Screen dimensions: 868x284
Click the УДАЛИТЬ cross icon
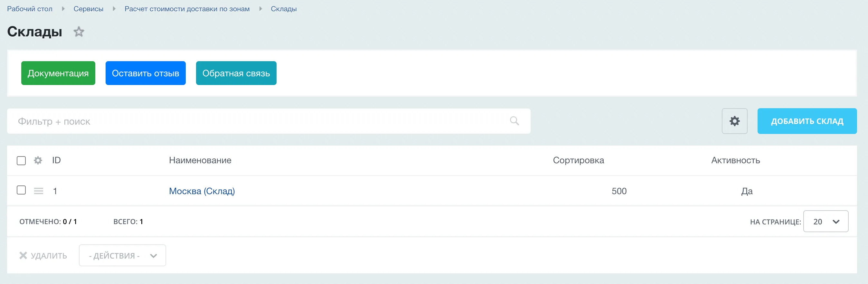click(23, 255)
